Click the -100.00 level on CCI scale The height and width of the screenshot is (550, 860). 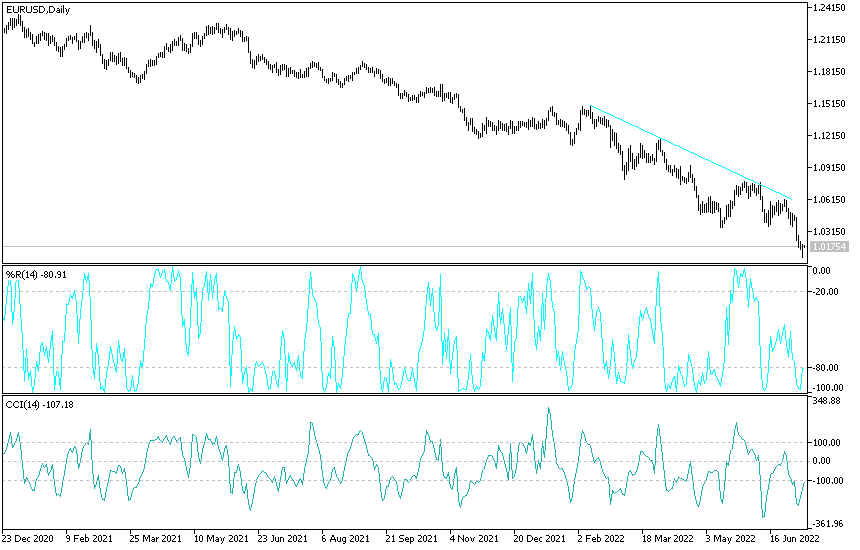[827, 481]
